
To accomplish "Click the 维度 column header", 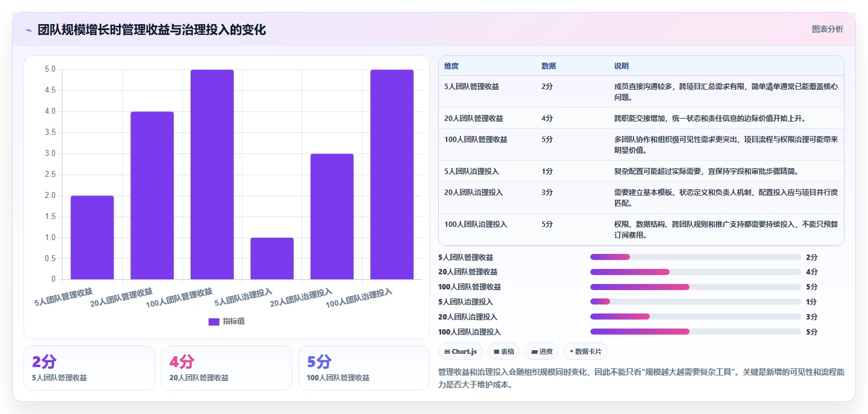I will coord(451,66).
